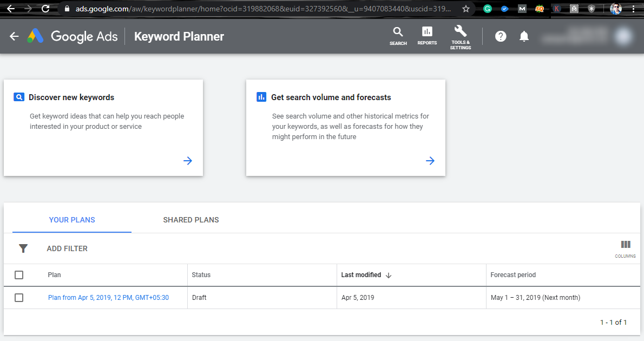Viewport: 644px width, 341px height.
Task: Open Chrome three-dot menu
Action: 634,9
